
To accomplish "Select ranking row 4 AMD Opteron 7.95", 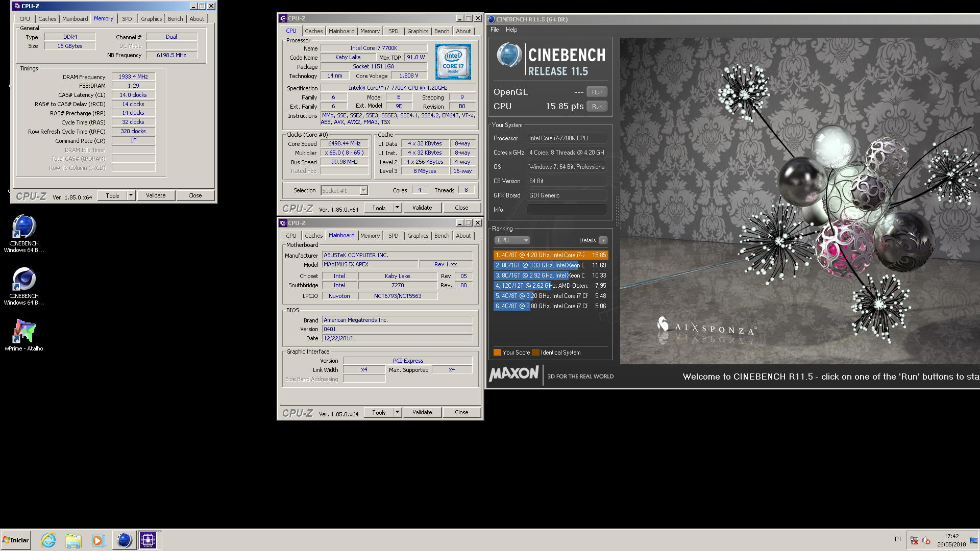I will [x=551, y=286].
